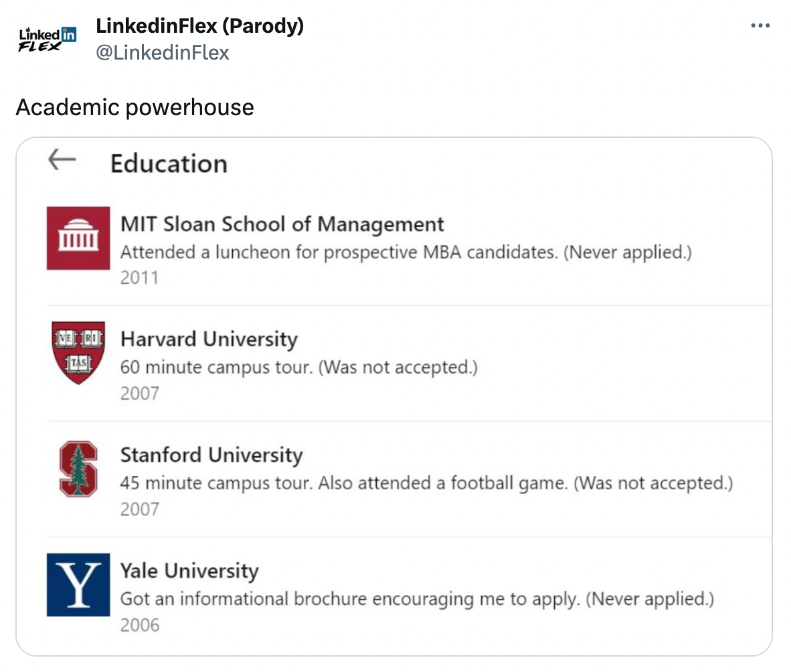Open the MIT Sloan School of Management entry
The height and width of the screenshot is (672, 791).
tap(282, 224)
